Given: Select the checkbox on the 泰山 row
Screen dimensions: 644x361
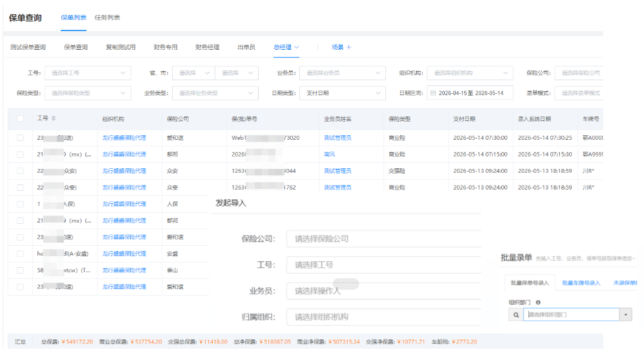Looking at the screenshot, I should click(20, 270).
